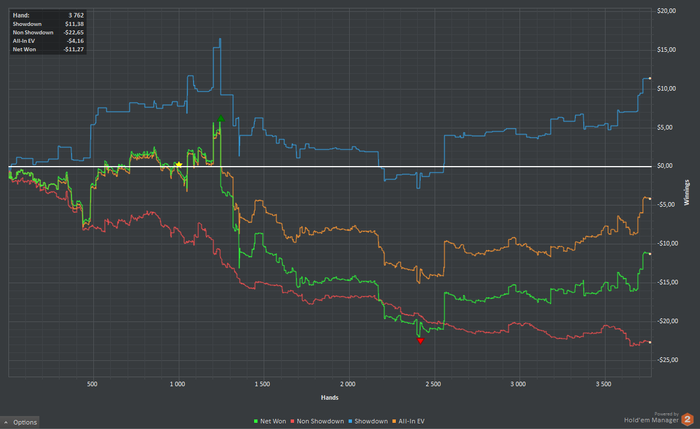Image resolution: width=700 pixels, height=429 pixels.
Task: Click the $10,00 axis label
Action: pyautogui.click(x=667, y=88)
